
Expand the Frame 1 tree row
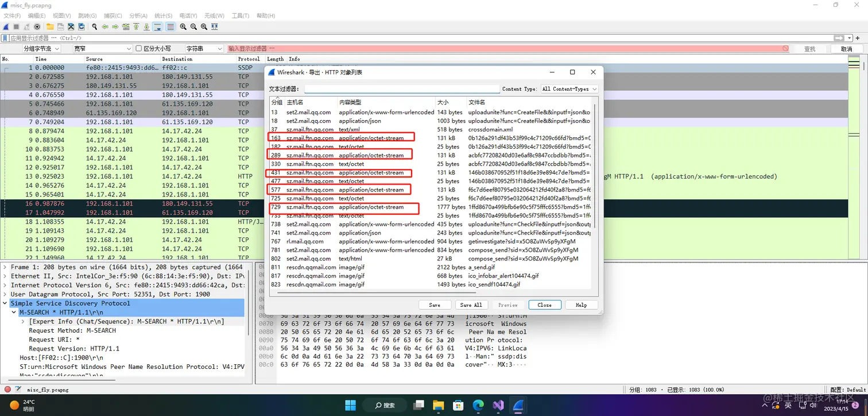(x=6, y=267)
